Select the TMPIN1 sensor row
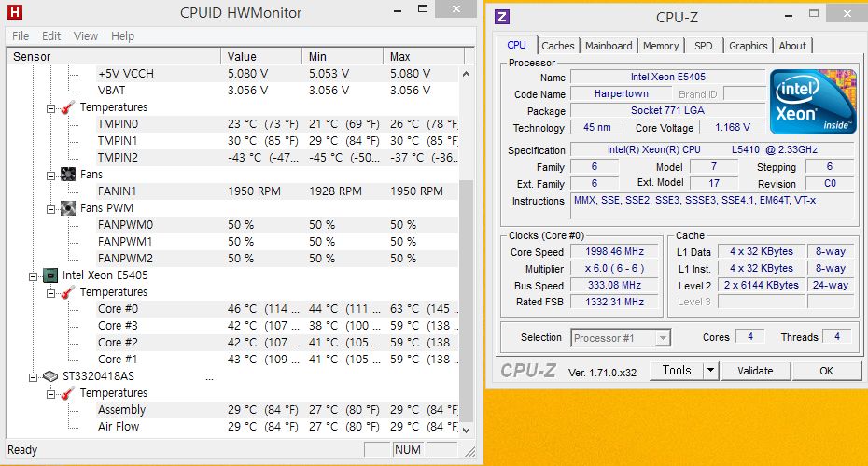The width and height of the screenshot is (868, 466). point(277,141)
